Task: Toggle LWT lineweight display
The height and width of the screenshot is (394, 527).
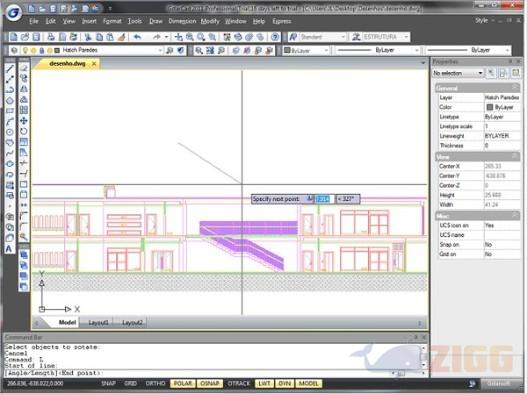Action: point(265,384)
